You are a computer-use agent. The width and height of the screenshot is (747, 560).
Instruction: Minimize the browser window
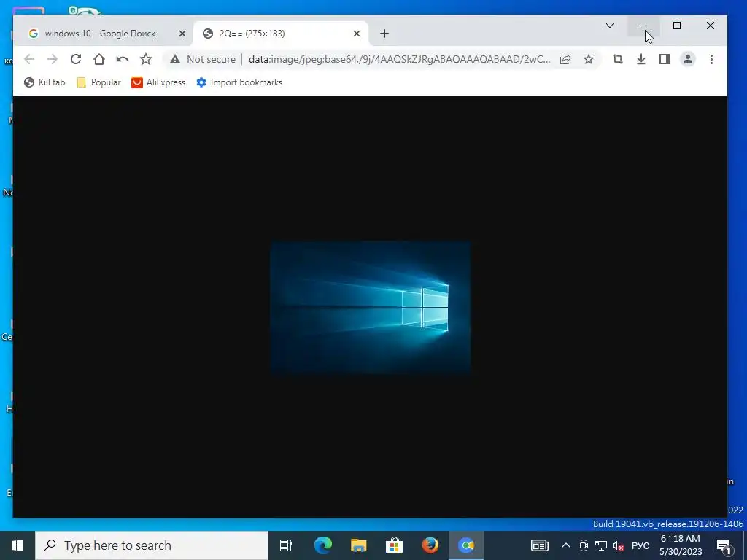(x=643, y=26)
